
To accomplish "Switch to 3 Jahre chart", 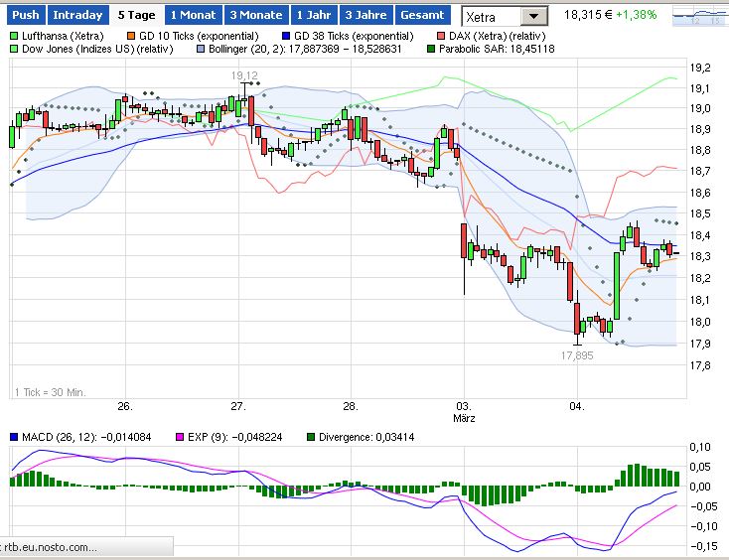I will coord(365,15).
